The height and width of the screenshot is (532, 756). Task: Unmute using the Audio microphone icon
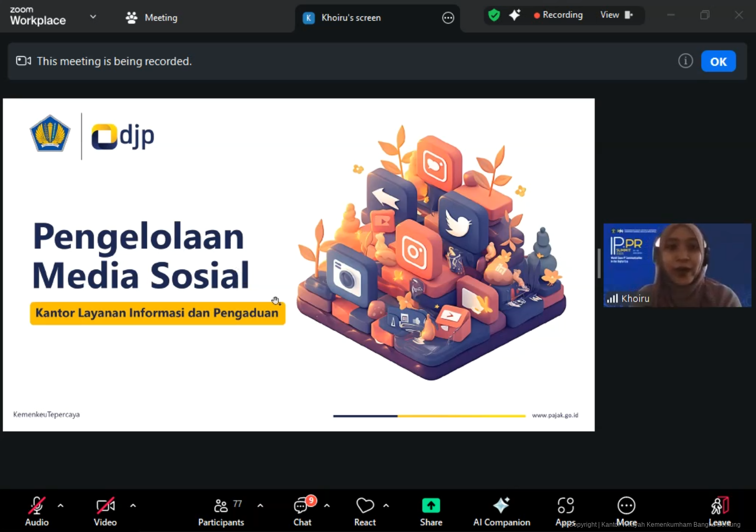pyautogui.click(x=36, y=506)
